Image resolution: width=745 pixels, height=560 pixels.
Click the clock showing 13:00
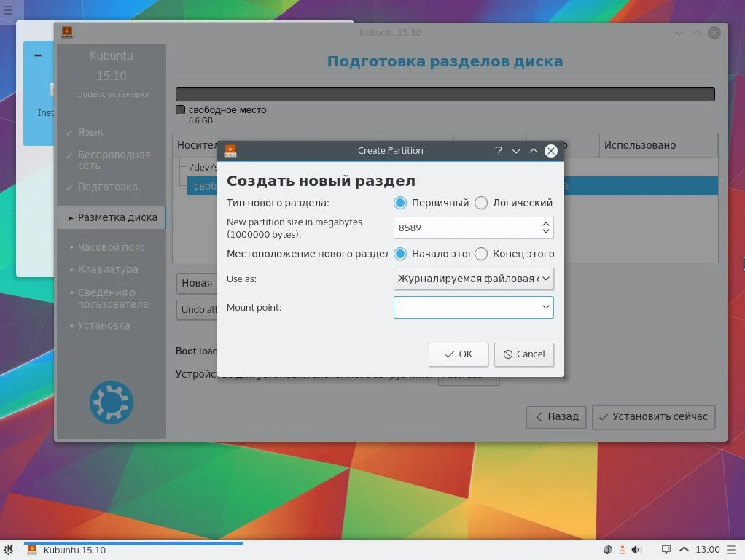click(x=708, y=550)
